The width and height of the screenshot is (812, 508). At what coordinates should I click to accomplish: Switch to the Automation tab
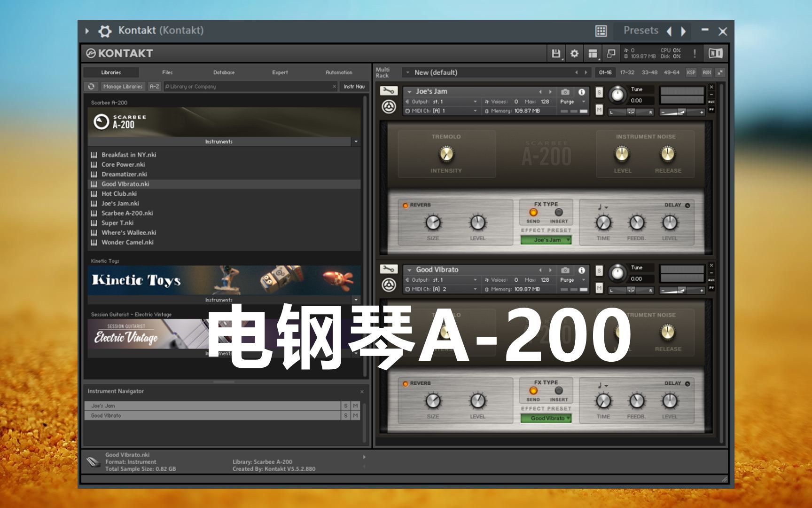(339, 72)
